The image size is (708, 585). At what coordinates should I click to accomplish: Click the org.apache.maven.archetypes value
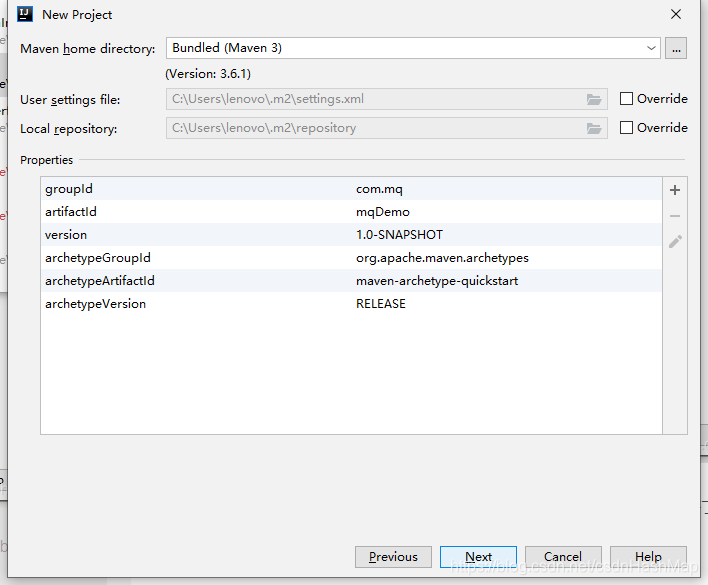[x=442, y=258]
